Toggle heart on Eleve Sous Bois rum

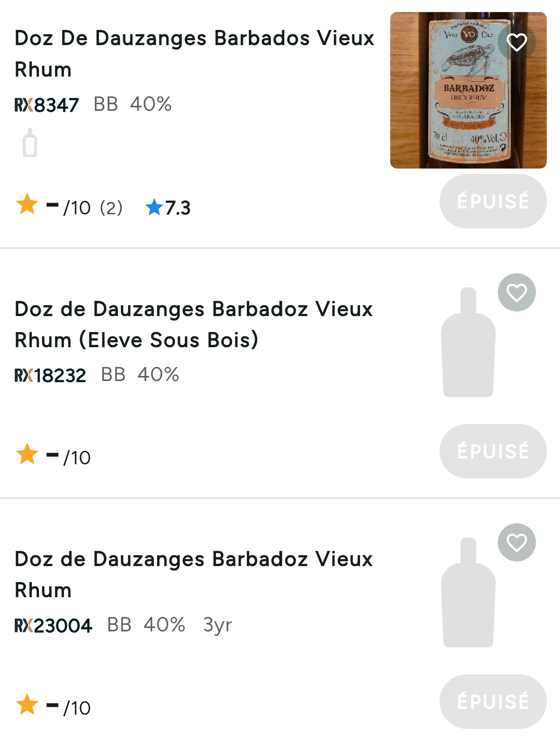[516, 292]
